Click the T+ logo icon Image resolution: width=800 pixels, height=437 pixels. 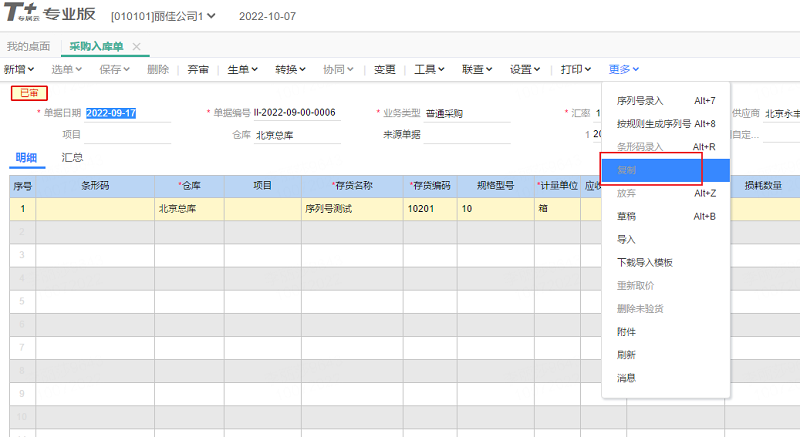coord(23,16)
